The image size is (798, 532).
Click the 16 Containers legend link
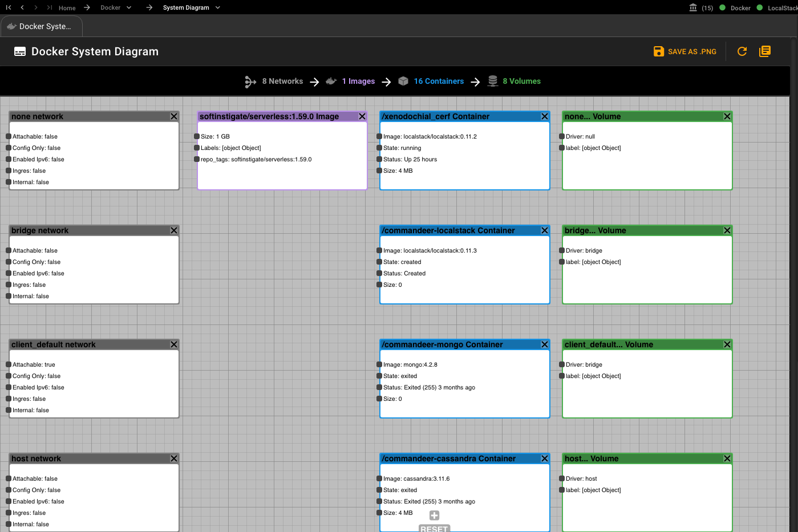click(439, 81)
